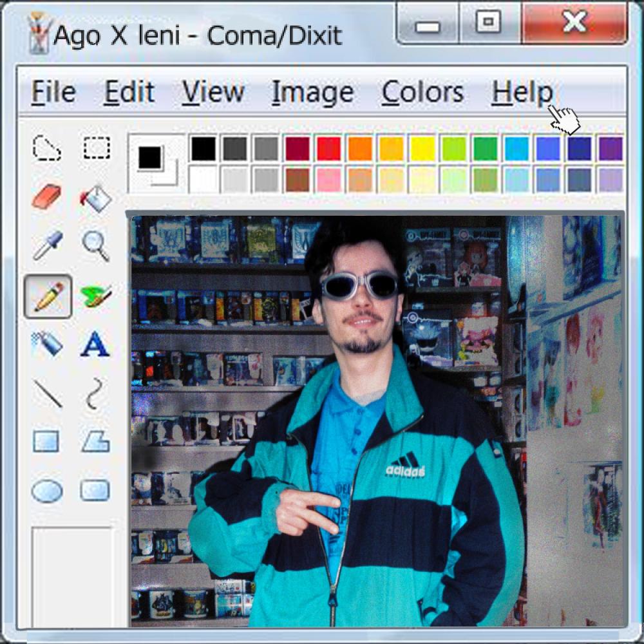Choose the Rounded Rectangle tool
644x644 pixels.
[95, 490]
